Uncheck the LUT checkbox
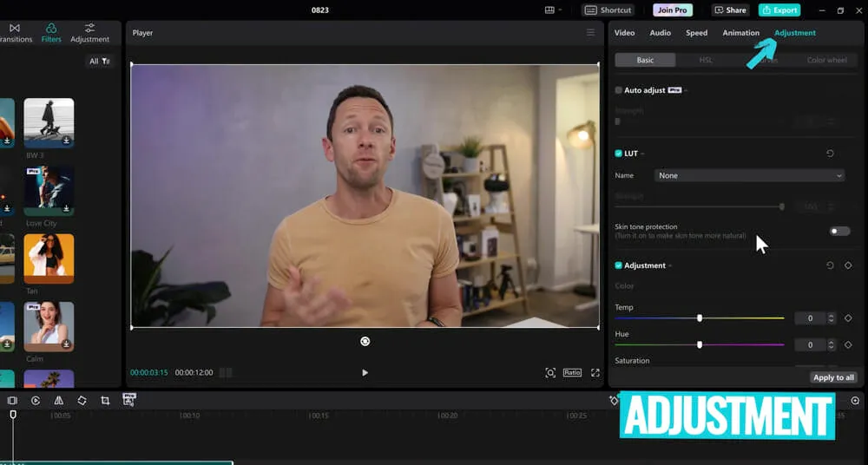The width and height of the screenshot is (868, 465). coord(619,154)
